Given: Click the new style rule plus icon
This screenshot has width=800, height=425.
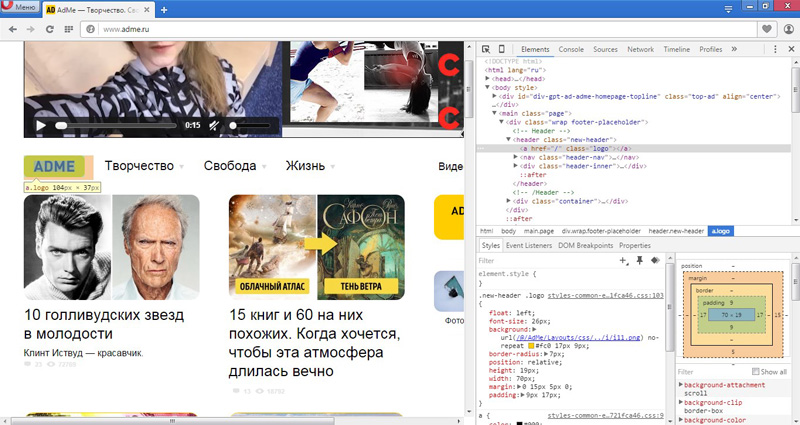Looking at the screenshot, I should click(624, 260).
